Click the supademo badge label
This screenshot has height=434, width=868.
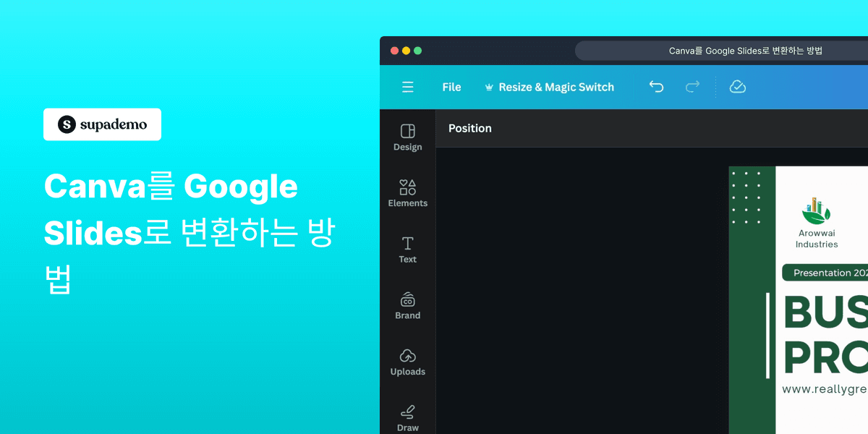pos(102,124)
